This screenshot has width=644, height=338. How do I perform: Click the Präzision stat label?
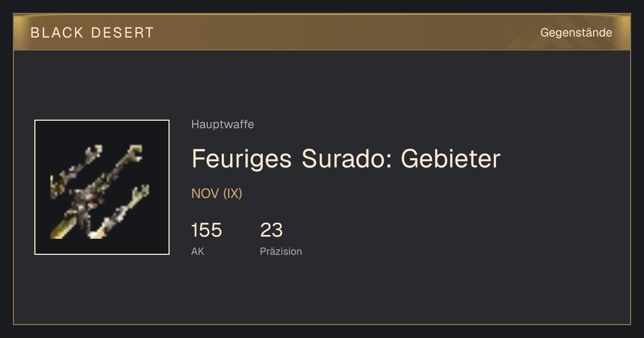(281, 251)
